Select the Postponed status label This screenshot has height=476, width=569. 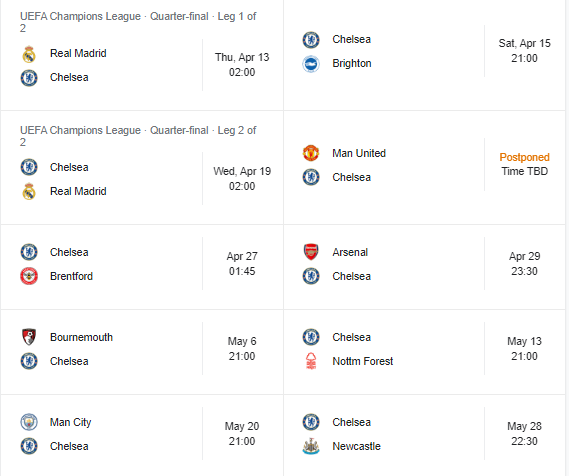[524, 157]
